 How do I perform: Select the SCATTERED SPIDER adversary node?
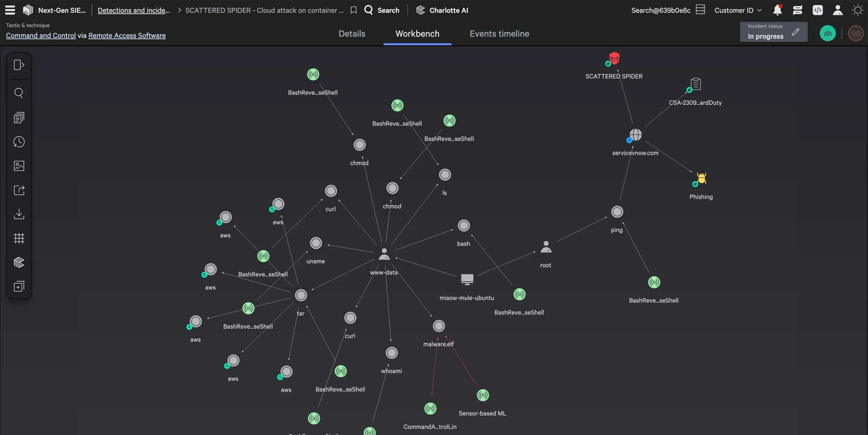pos(614,59)
